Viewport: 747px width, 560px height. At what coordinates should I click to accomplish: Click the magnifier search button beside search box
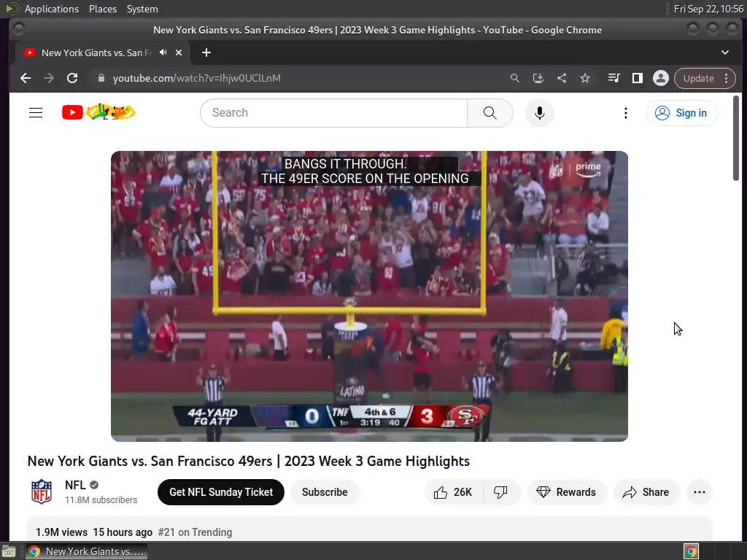(489, 113)
